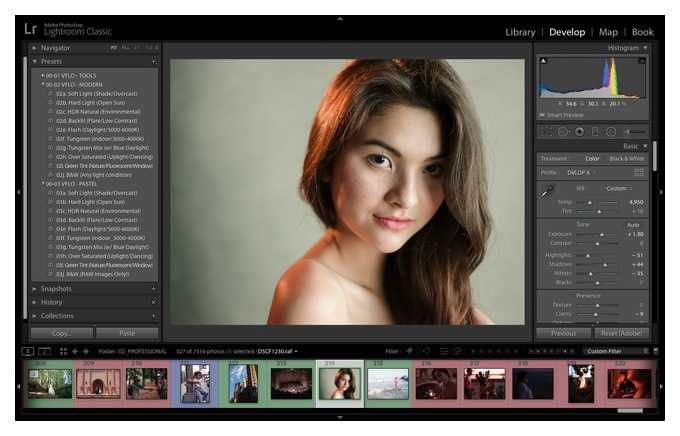The width and height of the screenshot is (680, 436).
Task: Clear History with the X icon
Action: click(x=154, y=302)
